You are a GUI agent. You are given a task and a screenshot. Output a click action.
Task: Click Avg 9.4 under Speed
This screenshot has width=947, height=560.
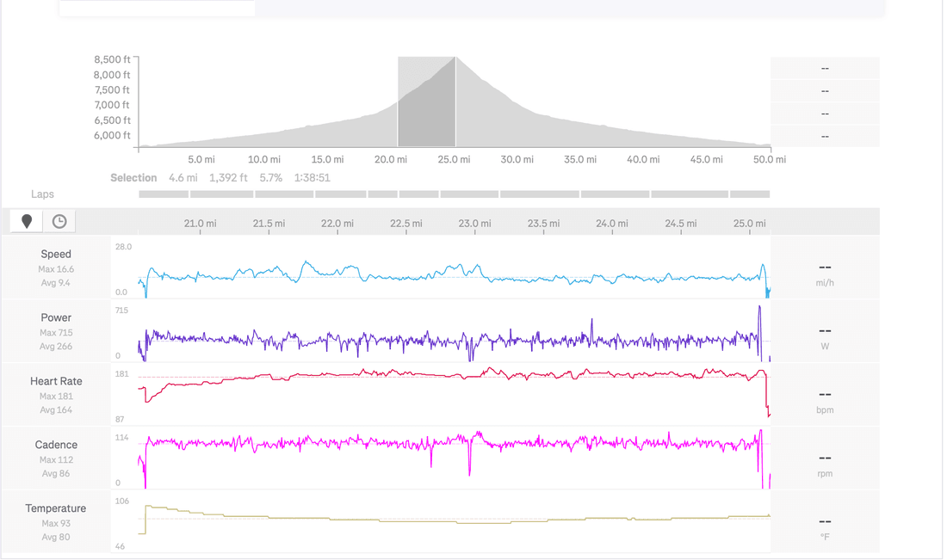point(56,283)
